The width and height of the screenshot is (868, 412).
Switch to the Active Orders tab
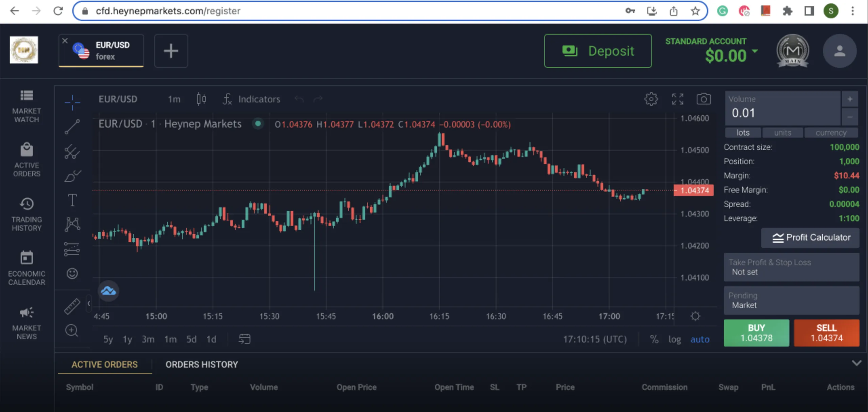[104, 365]
